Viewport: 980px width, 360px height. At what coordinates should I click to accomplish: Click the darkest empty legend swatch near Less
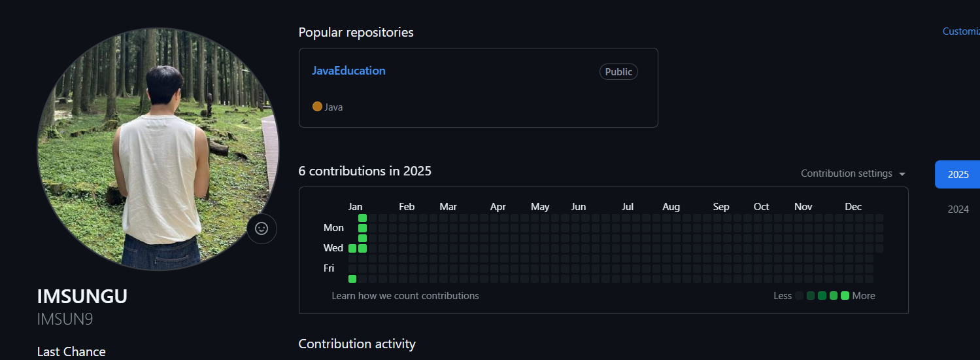(799, 296)
